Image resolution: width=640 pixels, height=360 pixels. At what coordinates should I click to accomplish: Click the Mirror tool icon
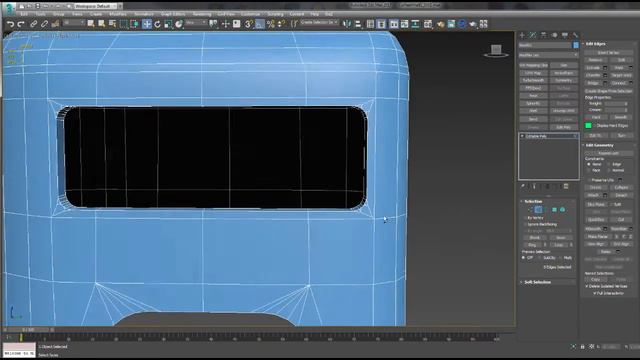(x=347, y=24)
